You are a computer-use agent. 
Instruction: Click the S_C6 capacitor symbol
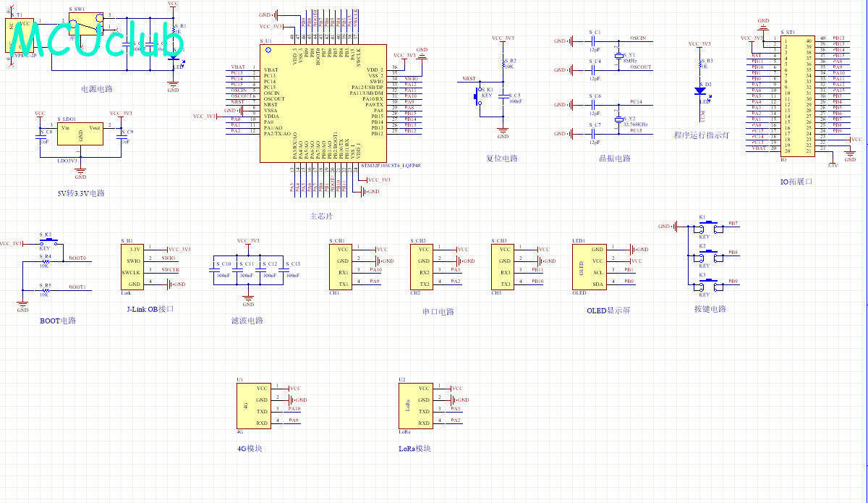coord(592,105)
